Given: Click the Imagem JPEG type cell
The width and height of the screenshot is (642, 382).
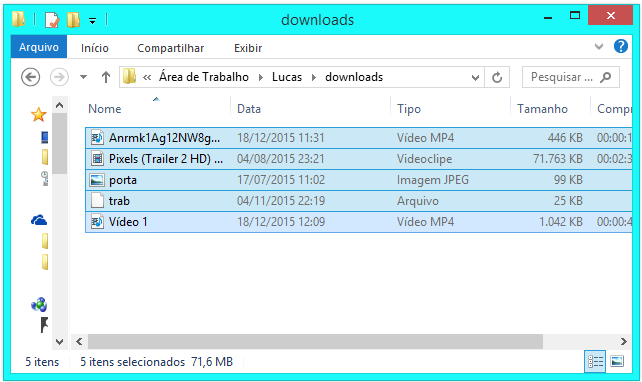Looking at the screenshot, I should click(433, 180).
